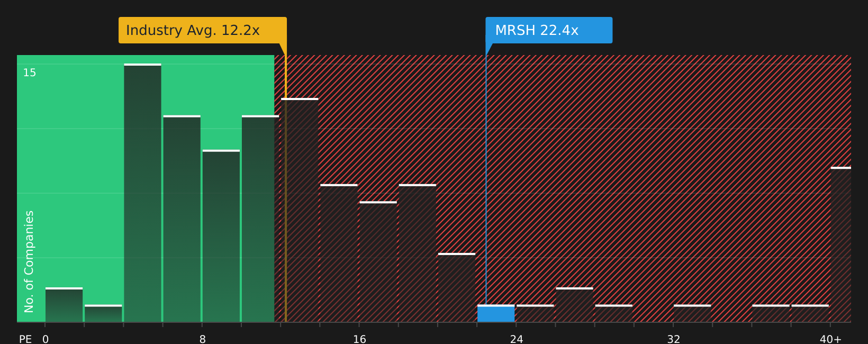Click the MRSH 22.4x label
Image resolution: width=868 pixels, height=344 pixels.
tap(549, 30)
